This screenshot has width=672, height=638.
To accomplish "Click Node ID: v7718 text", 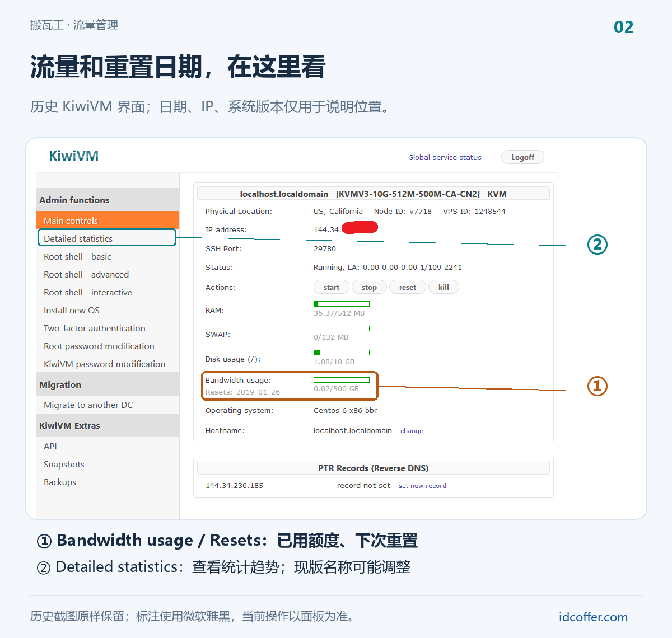I will (x=403, y=211).
